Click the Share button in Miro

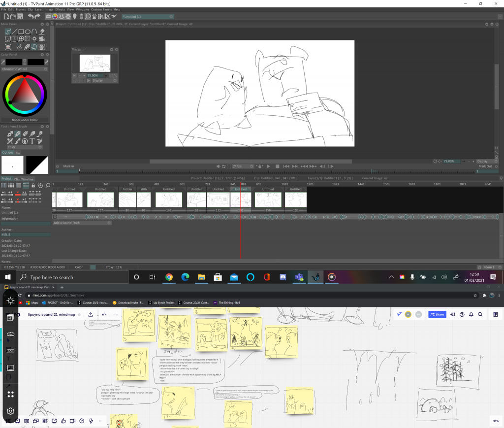(x=437, y=315)
